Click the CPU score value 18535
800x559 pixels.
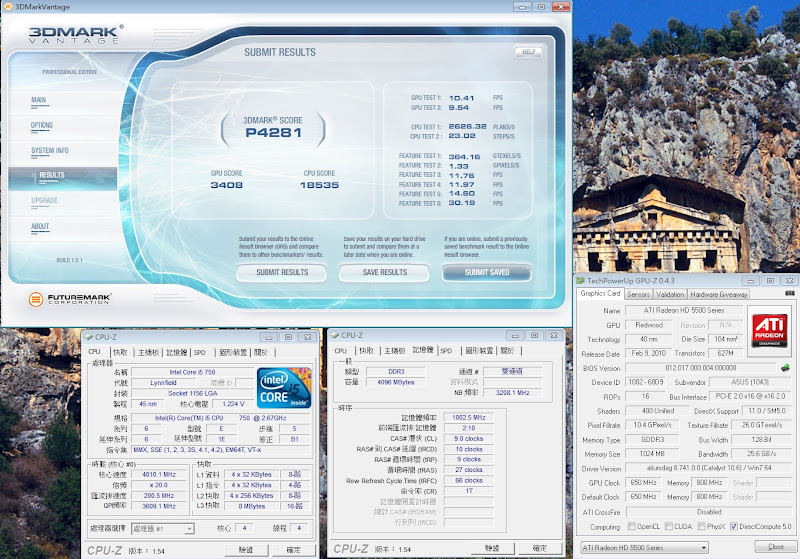(x=319, y=185)
